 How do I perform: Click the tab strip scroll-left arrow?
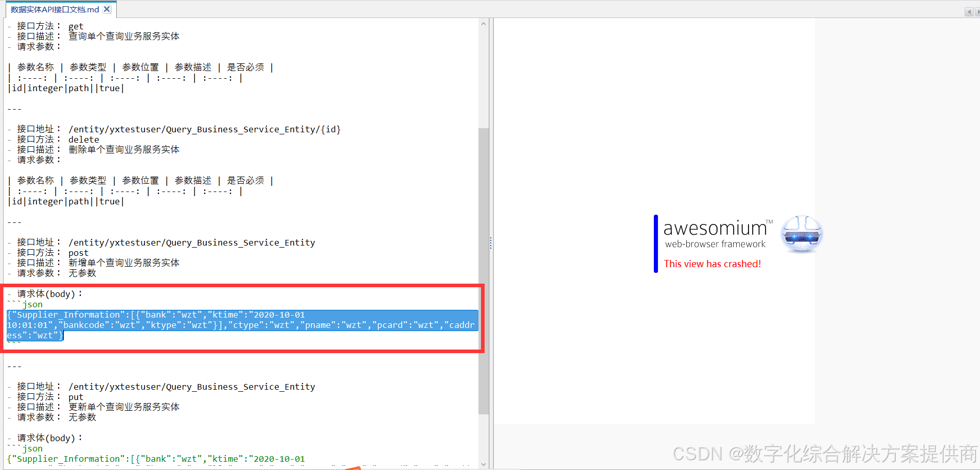969,12
